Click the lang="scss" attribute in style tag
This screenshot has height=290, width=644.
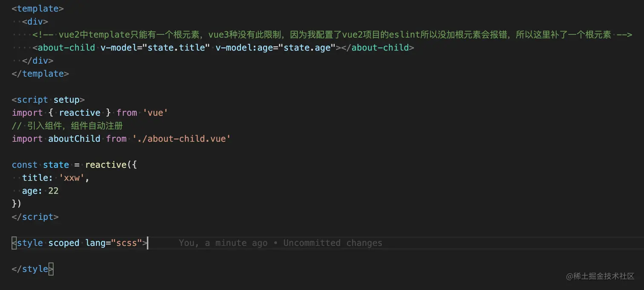pos(114,243)
